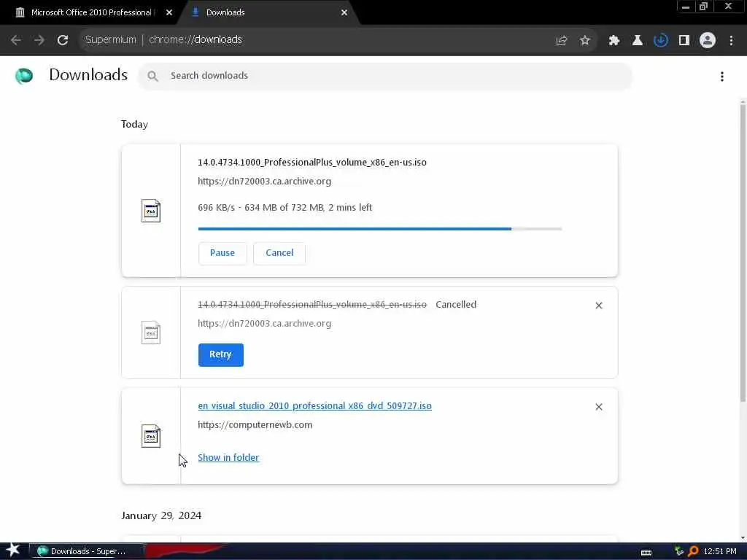
Task: Click source URL of active download
Action: pyautogui.click(x=264, y=182)
